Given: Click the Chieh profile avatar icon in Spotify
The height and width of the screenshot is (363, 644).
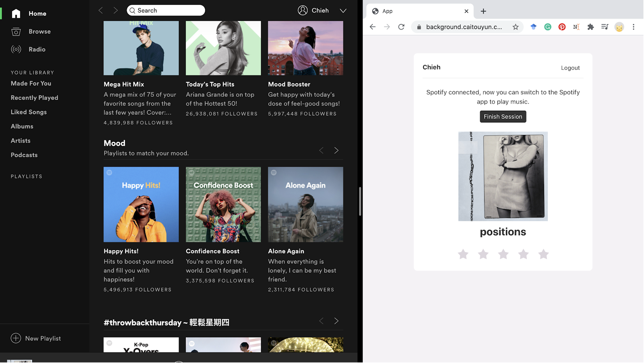Looking at the screenshot, I should pos(302,10).
